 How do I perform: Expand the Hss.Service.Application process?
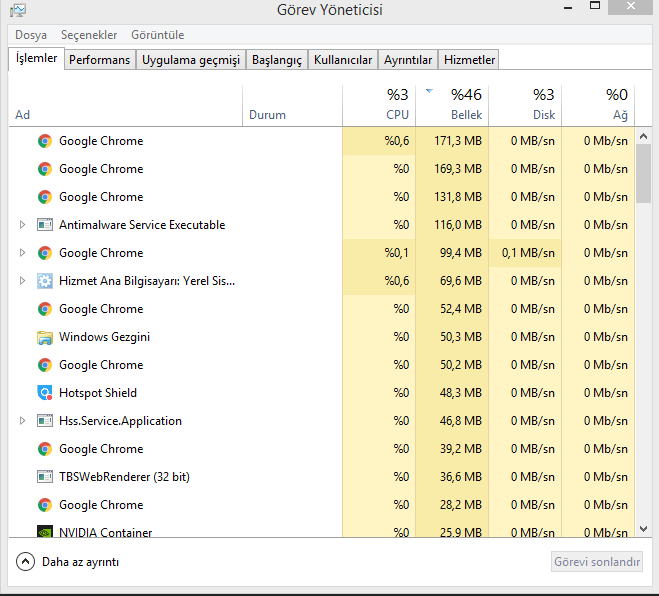(x=23, y=421)
